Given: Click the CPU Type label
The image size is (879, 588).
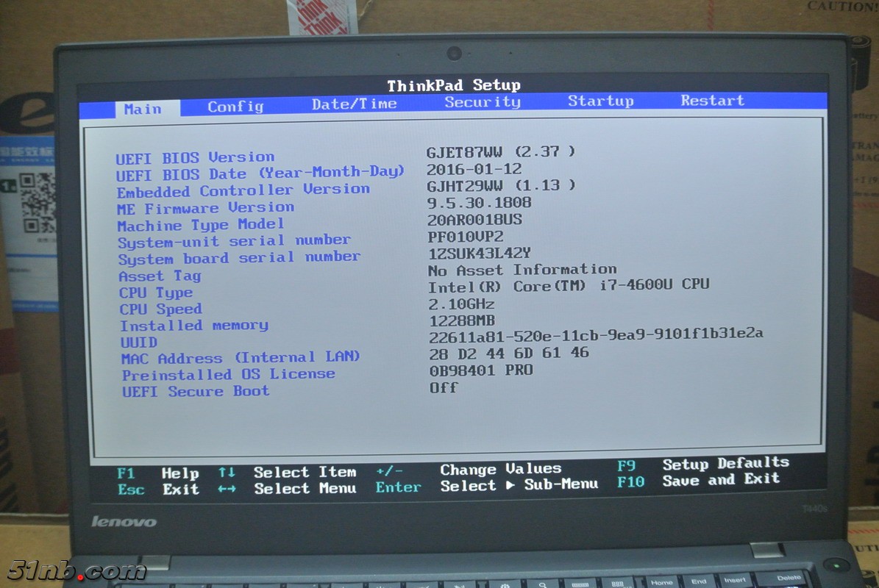Looking at the screenshot, I should click(x=156, y=293).
